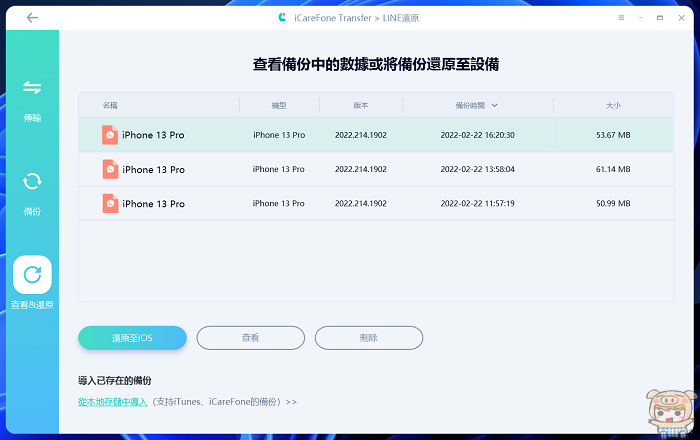Click iPhone 13 Pro name in 16:20:30 row
The height and width of the screenshot is (440, 700).
pyautogui.click(x=153, y=135)
